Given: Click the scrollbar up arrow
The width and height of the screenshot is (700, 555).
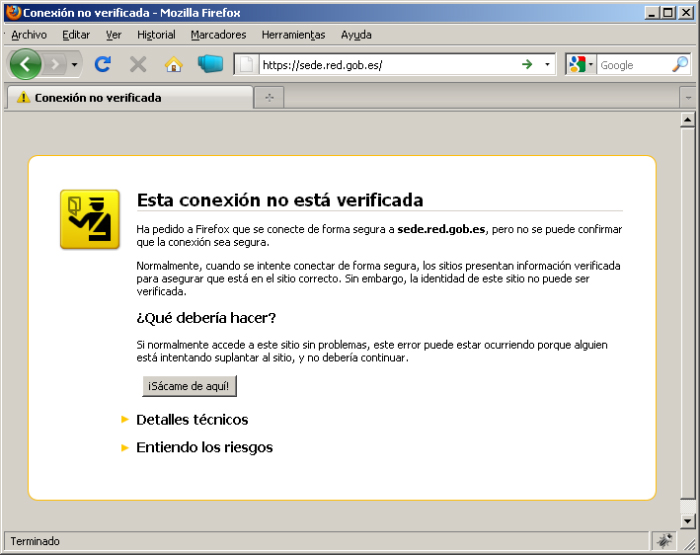Looking at the screenshot, I should [x=688, y=120].
